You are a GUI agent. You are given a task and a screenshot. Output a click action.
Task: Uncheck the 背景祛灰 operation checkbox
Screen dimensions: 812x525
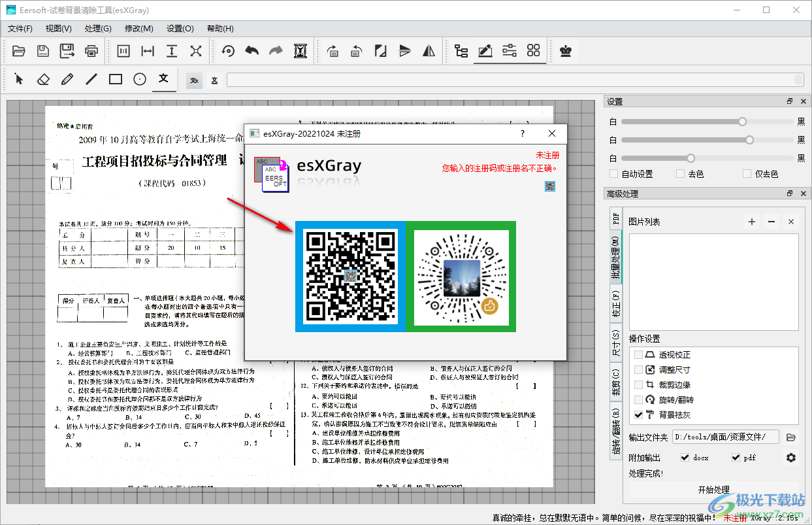(638, 415)
